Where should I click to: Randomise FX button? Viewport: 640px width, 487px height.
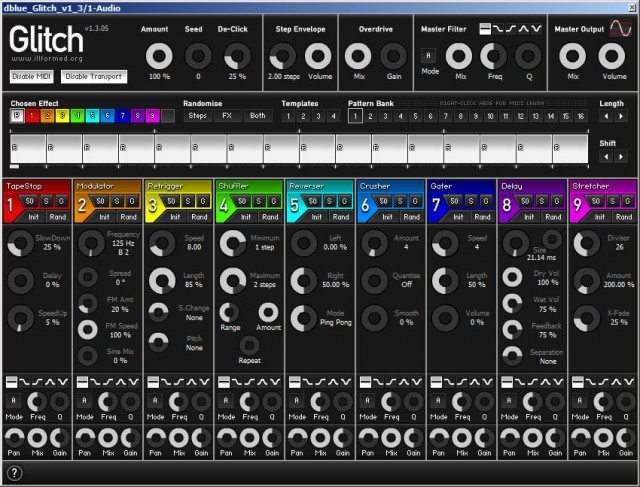coord(227,116)
